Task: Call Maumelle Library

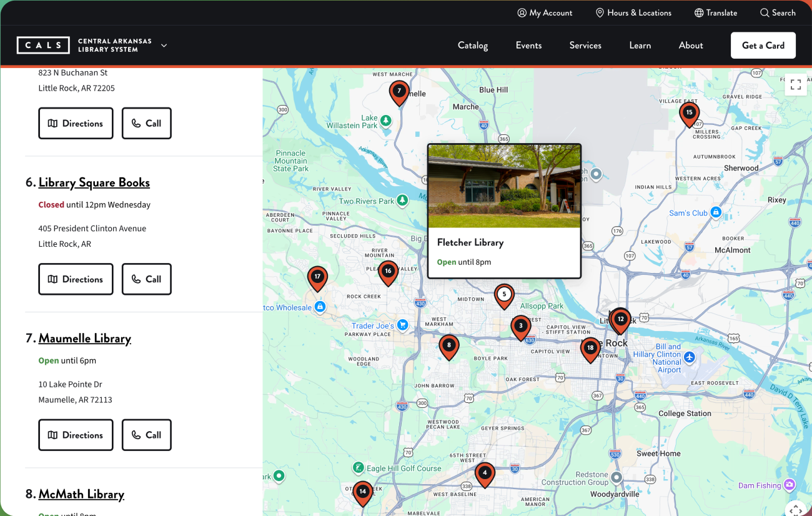Action: [146, 435]
